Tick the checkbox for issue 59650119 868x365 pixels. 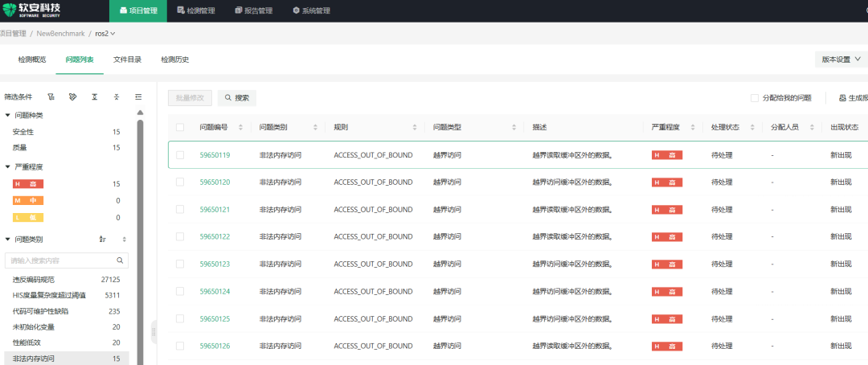point(180,155)
